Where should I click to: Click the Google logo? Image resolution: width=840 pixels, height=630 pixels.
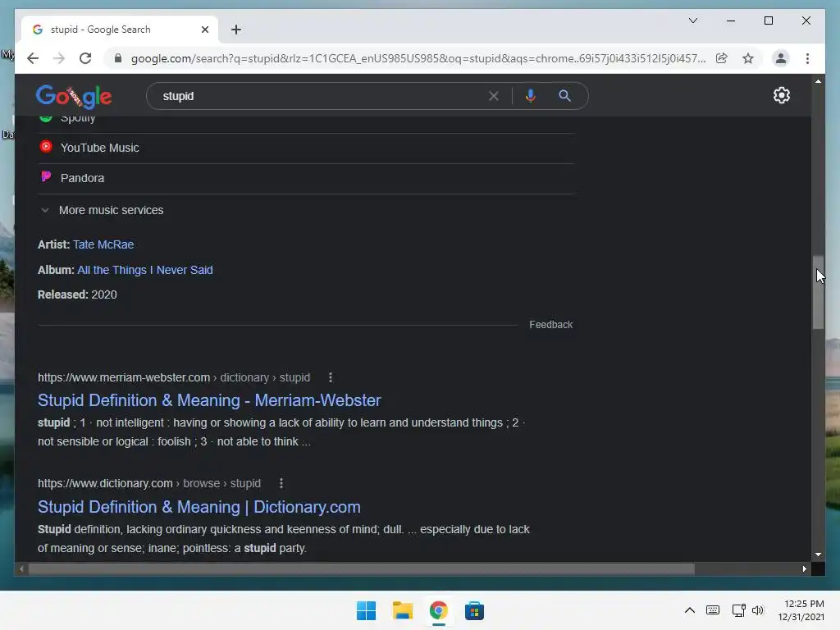(73, 97)
